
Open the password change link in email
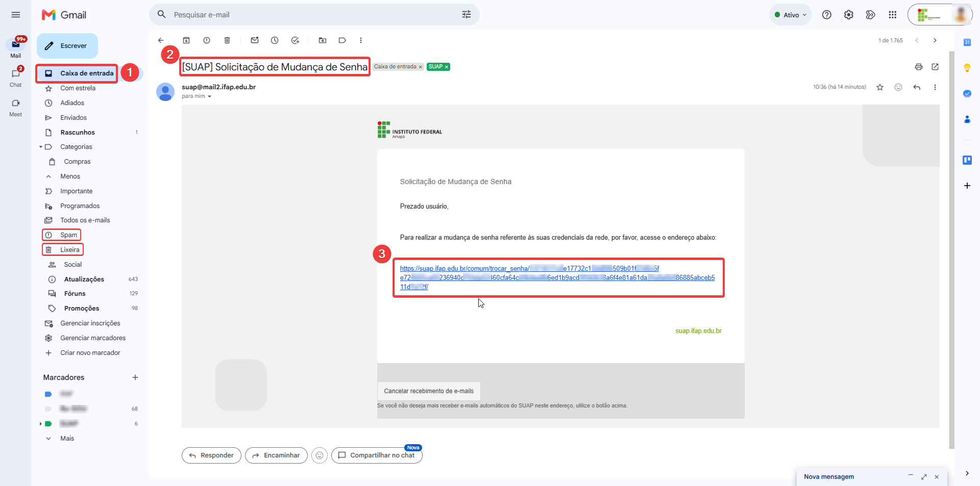[557, 277]
